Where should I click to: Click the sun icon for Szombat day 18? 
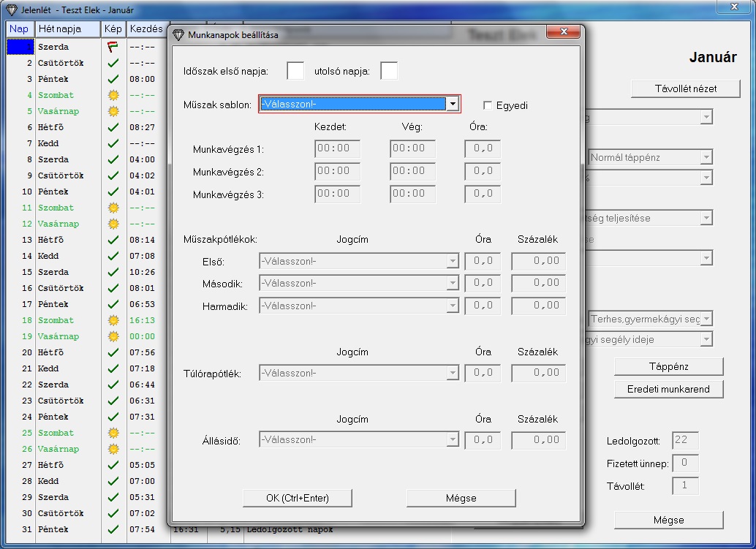click(113, 320)
